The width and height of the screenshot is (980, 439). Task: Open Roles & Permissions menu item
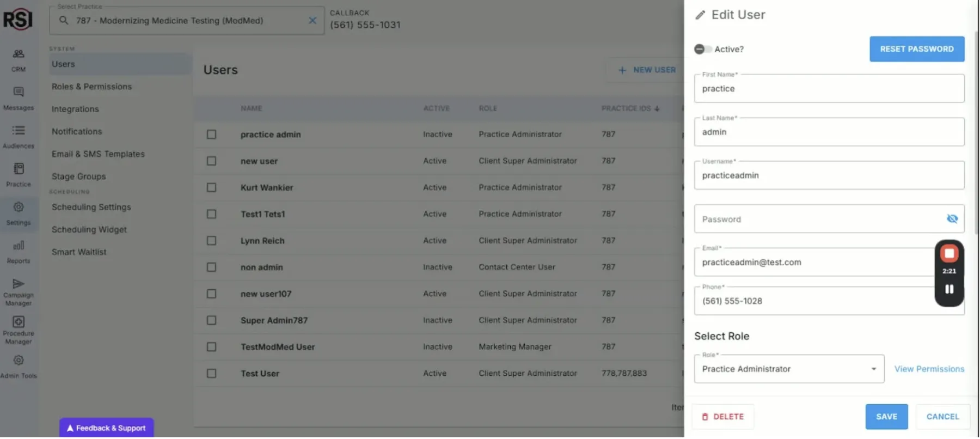click(91, 87)
